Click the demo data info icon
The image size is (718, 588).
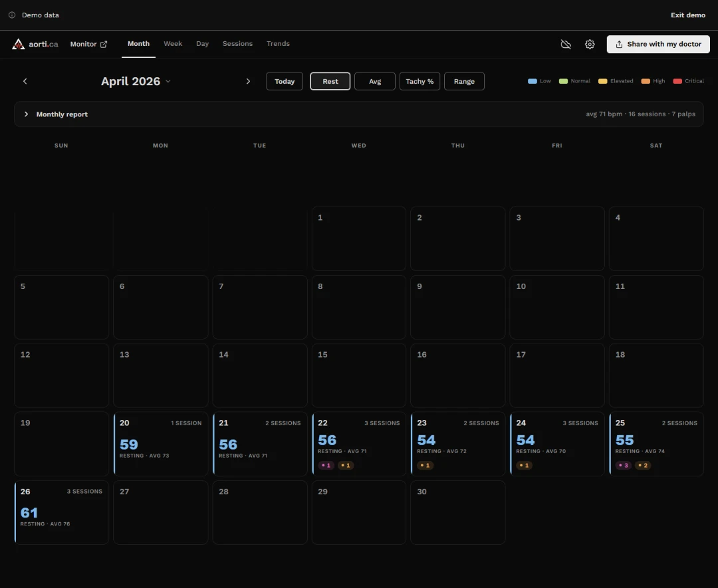click(x=12, y=15)
